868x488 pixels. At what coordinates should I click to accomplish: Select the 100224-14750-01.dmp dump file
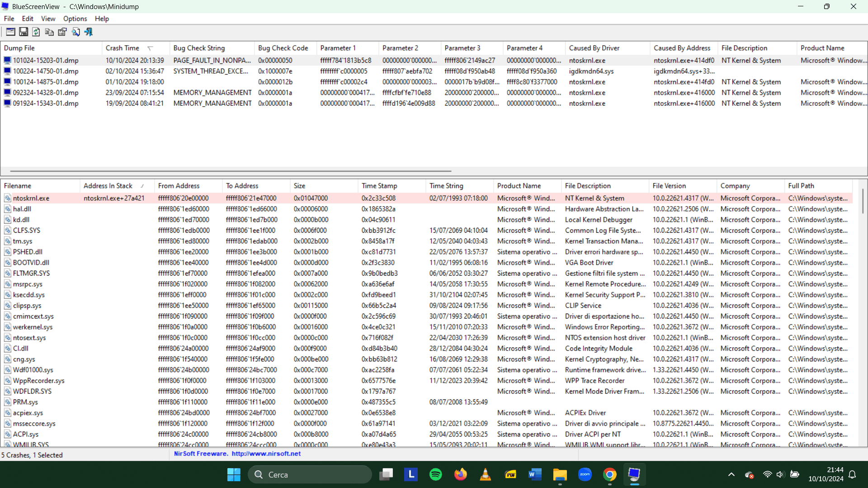pos(45,71)
